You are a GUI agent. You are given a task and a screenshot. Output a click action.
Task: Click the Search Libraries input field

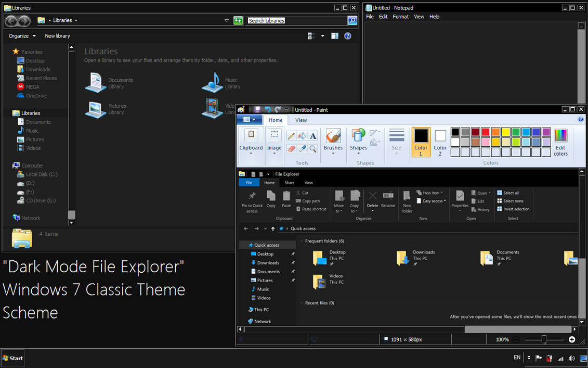click(x=297, y=21)
